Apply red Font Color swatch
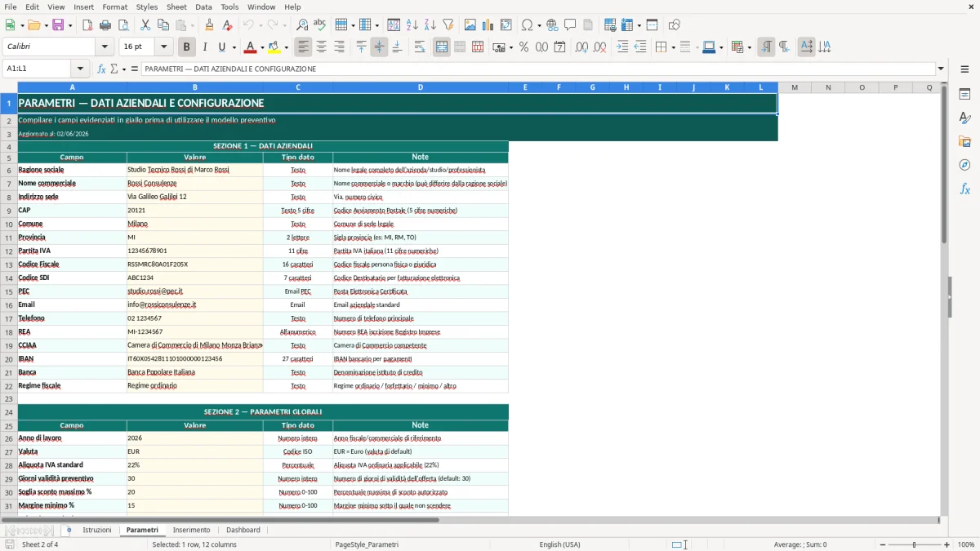 (251, 47)
